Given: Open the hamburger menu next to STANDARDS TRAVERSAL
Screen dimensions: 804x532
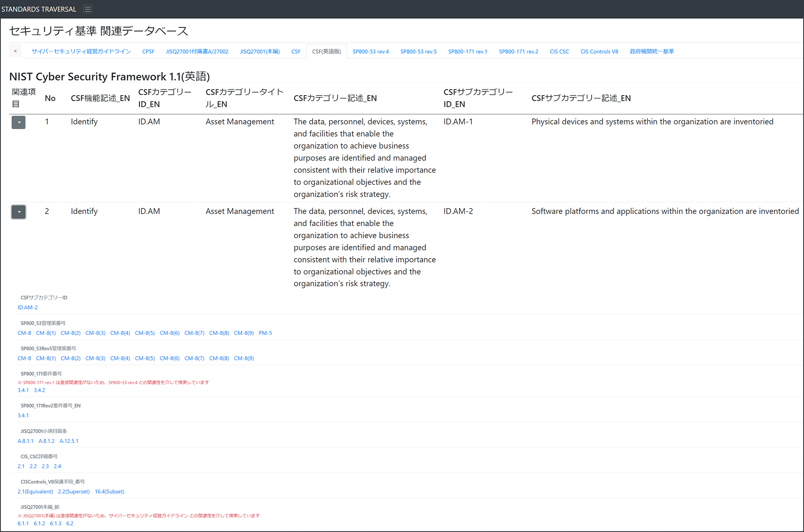Looking at the screenshot, I should coord(88,9).
